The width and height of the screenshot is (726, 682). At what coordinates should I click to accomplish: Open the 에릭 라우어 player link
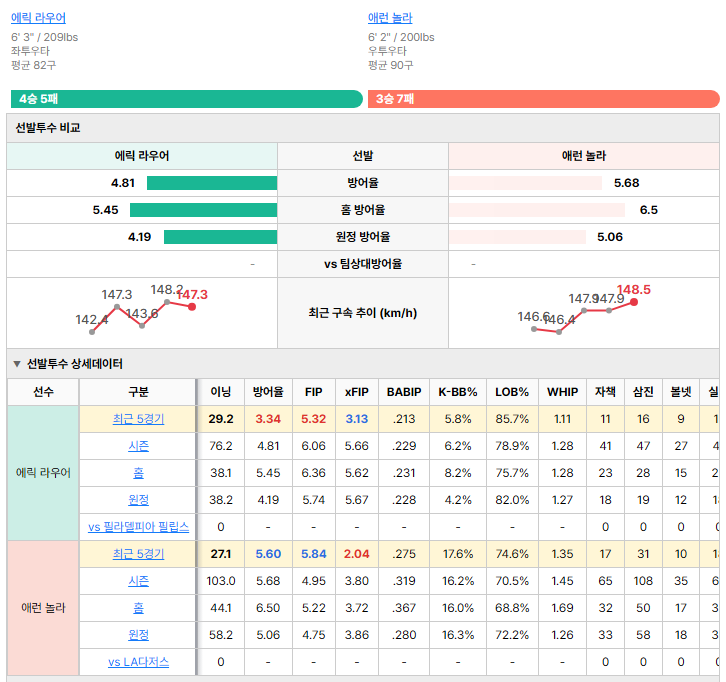coord(38,18)
